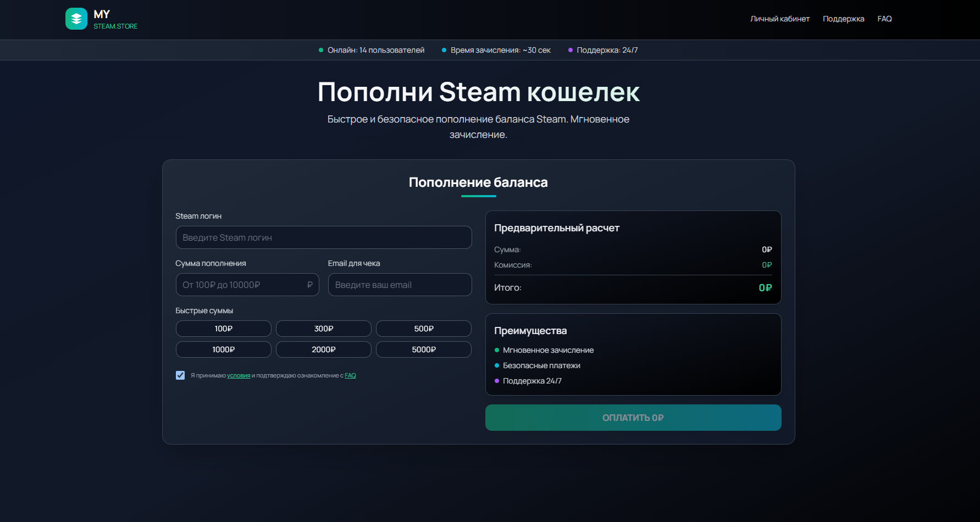980x522 pixels.
Task: Click the Поддержка: 24/7 status bar text
Action: click(607, 50)
